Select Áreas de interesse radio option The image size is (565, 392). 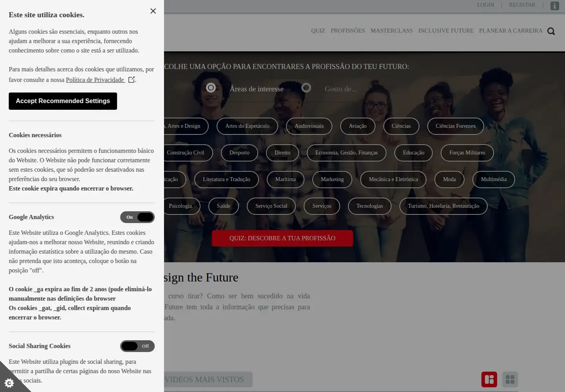[x=211, y=88]
